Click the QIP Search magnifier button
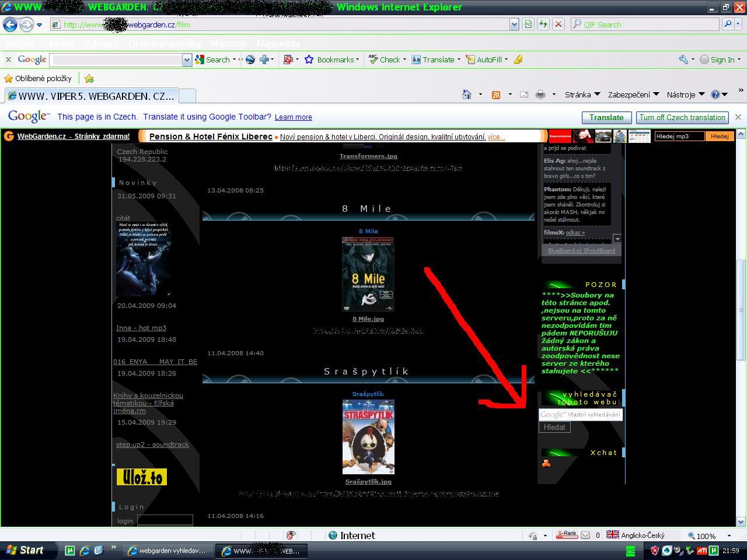The height and width of the screenshot is (560, 747). pyautogui.click(x=727, y=24)
